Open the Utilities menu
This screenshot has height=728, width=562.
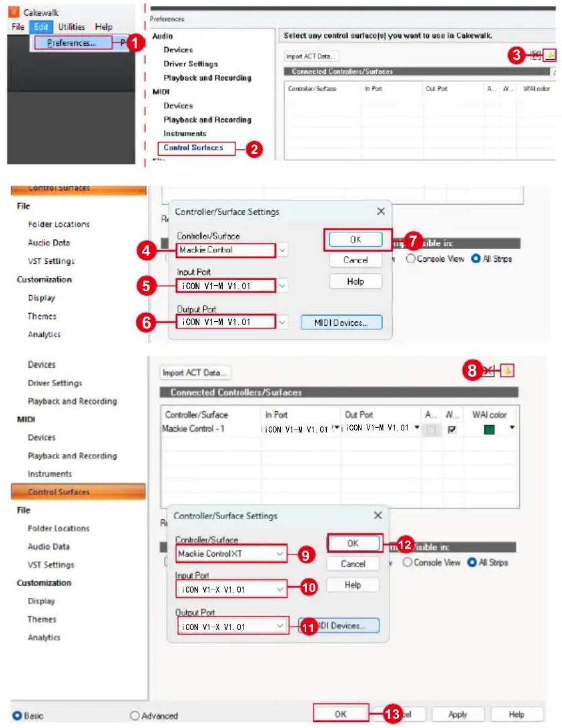click(71, 27)
